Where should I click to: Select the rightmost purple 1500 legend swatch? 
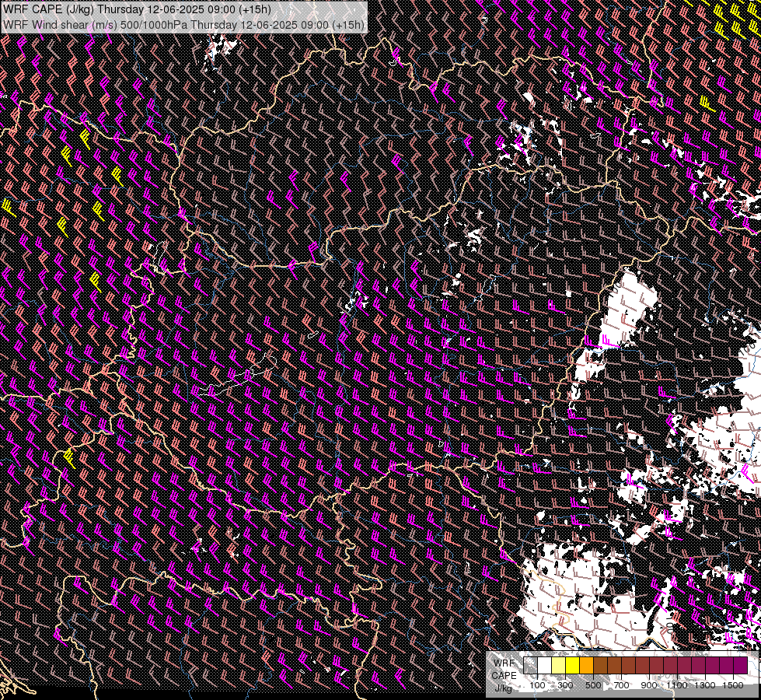(741, 665)
